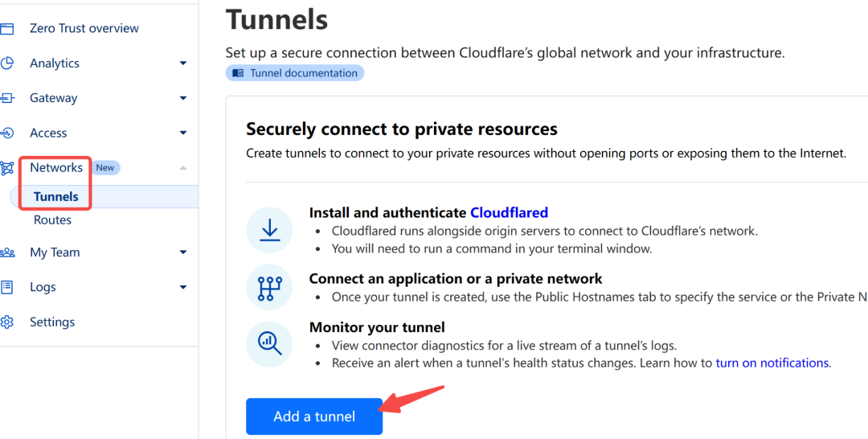This screenshot has width=868, height=439.
Task: Click the Monitor your tunnel magnifier icon
Action: pyautogui.click(x=269, y=343)
